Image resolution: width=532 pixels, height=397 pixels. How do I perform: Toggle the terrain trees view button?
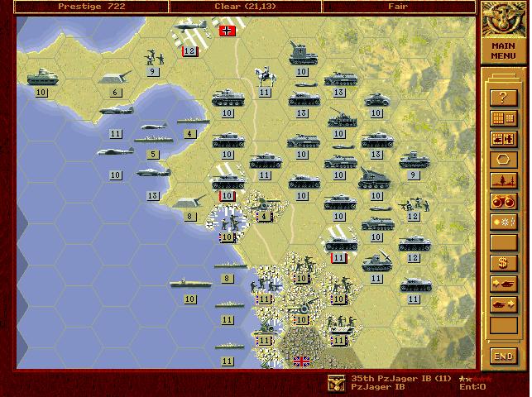coord(504,180)
